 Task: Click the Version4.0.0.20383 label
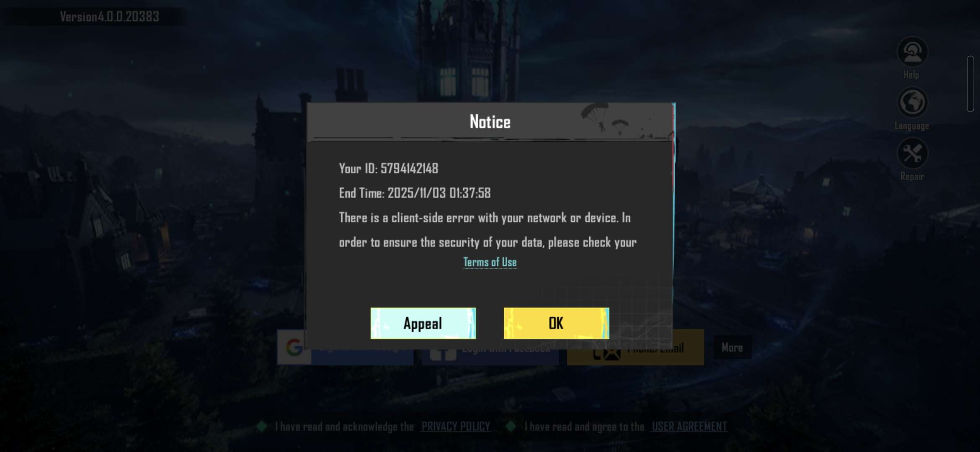click(x=109, y=17)
